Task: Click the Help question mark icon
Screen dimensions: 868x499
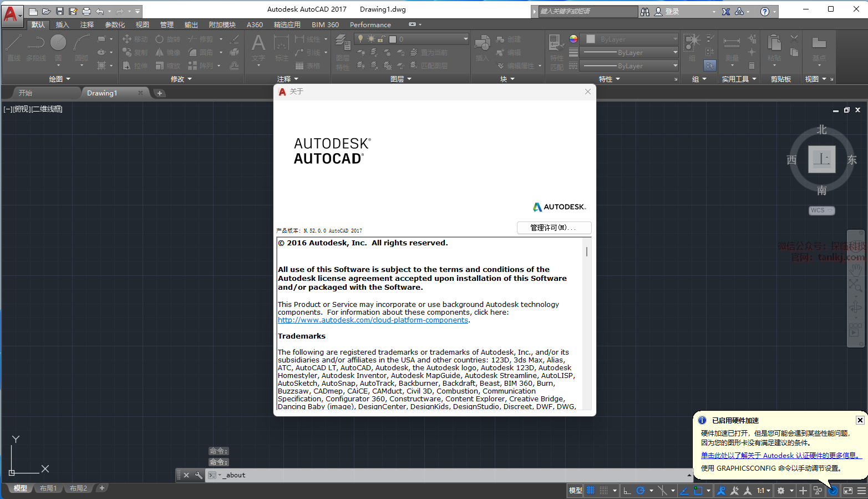Action: click(764, 11)
